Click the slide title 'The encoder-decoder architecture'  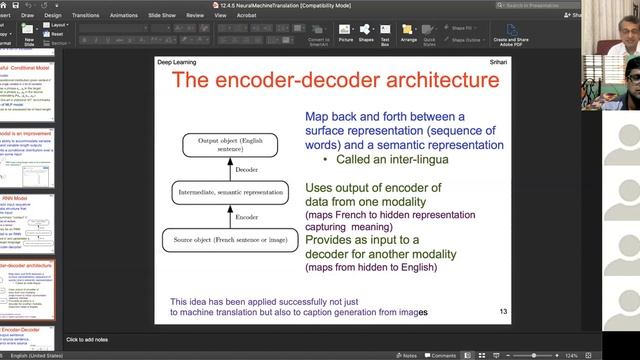(x=336, y=80)
